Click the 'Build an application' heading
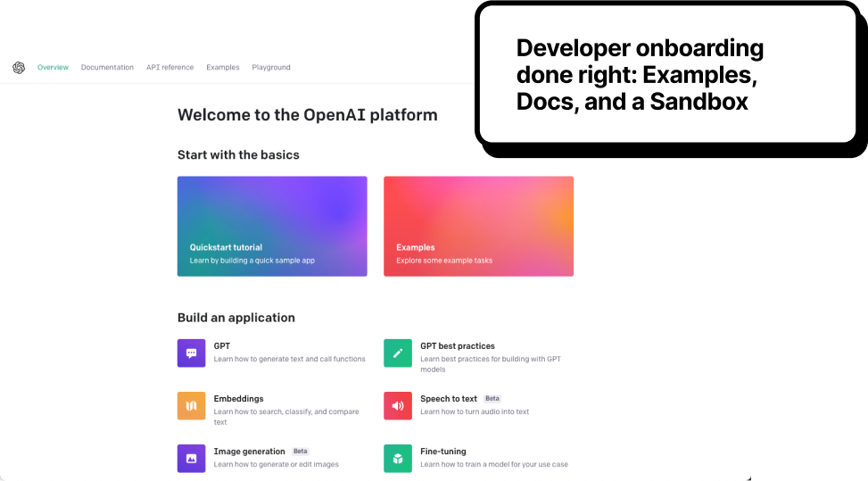Viewport: 868px width, 481px height. [x=236, y=318]
